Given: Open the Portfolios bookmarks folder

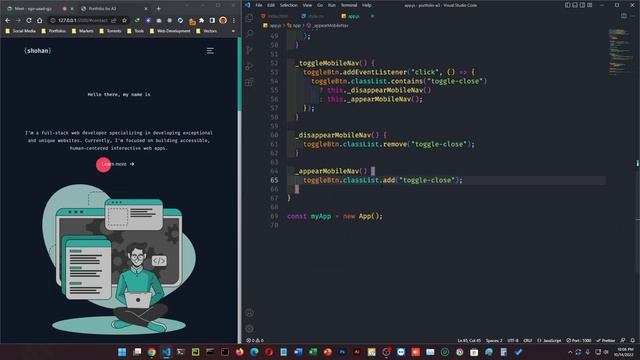Looking at the screenshot, I should tap(53, 31).
